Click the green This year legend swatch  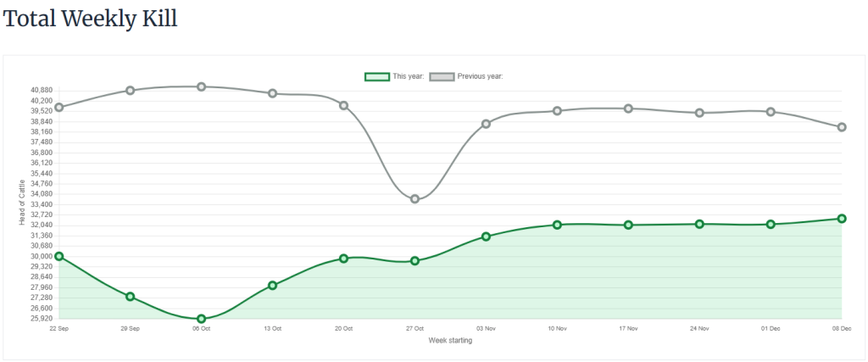pos(377,76)
